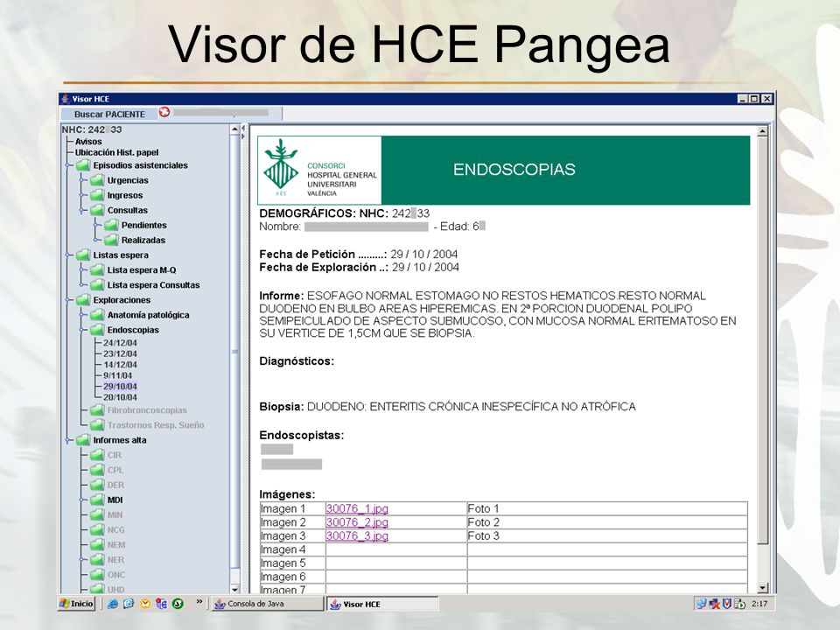Open image link 30076_3.jpg

(357, 535)
